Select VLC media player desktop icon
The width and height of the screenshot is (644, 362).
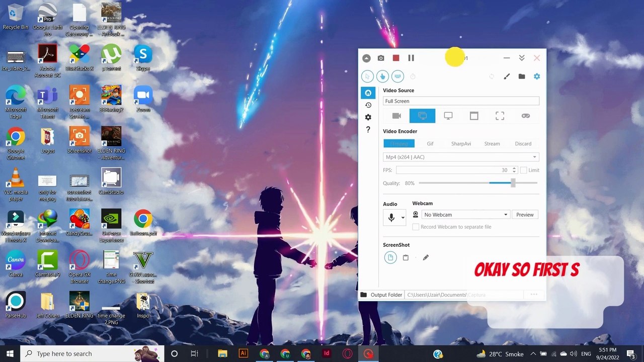point(16,185)
